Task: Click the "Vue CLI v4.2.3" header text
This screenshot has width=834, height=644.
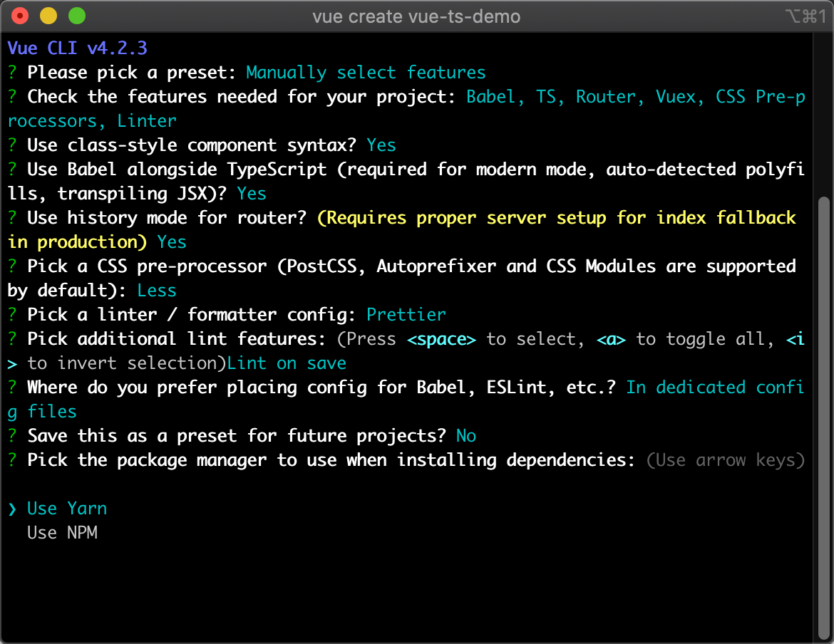Action: pos(78,48)
